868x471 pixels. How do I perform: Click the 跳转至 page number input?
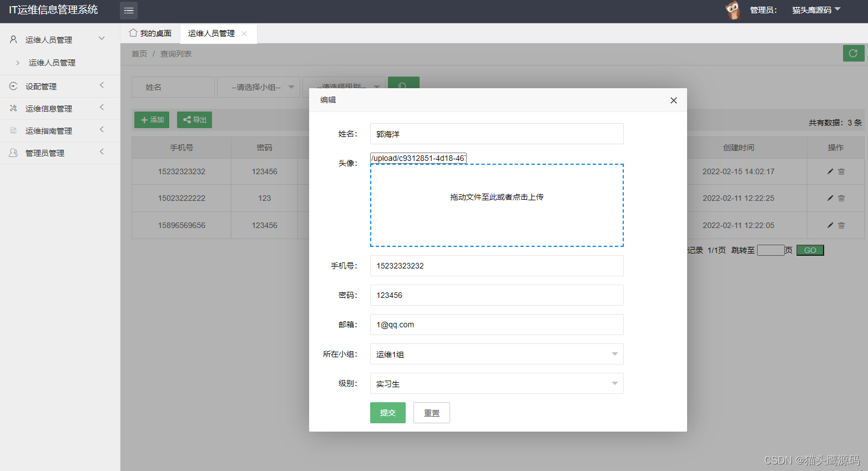point(771,250)
